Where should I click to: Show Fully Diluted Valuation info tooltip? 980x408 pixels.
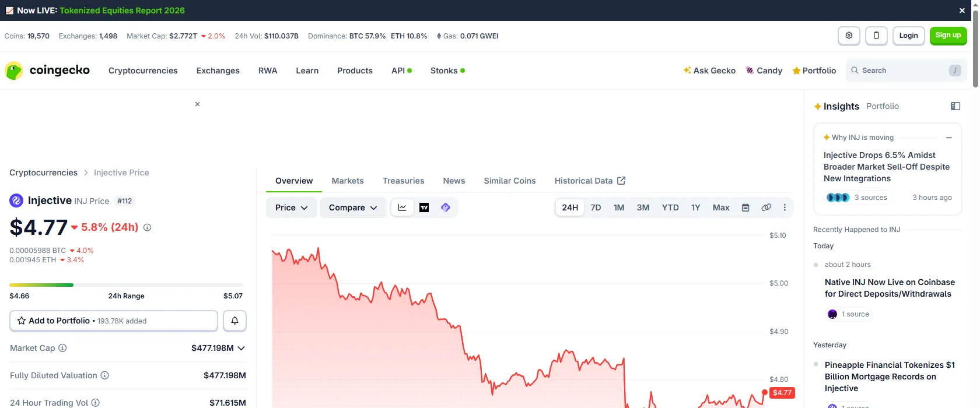pos(104,375)
